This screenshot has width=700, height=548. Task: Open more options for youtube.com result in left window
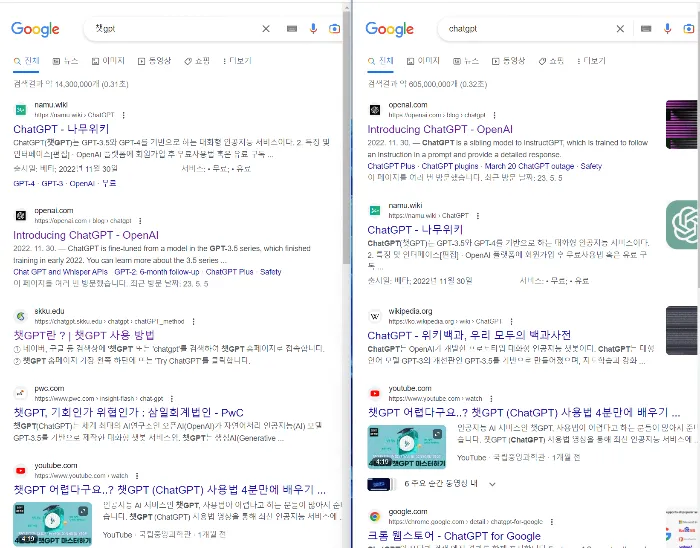pyautogui.click(x=137, y=476)
